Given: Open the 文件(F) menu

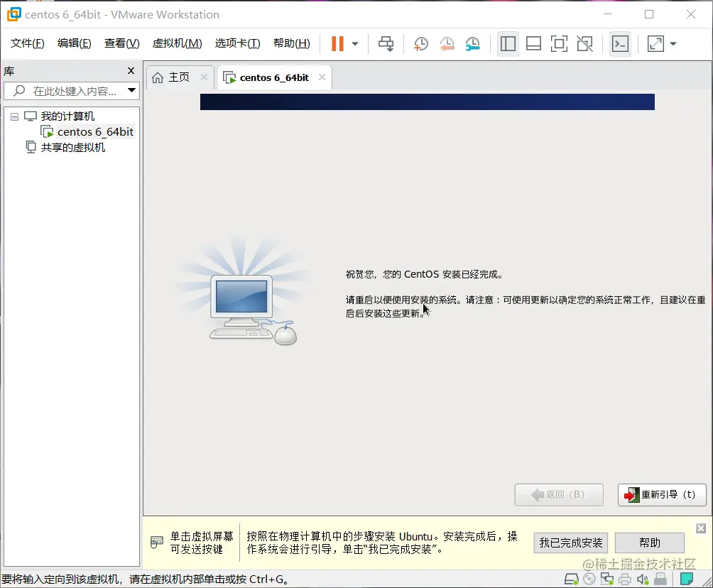Looking at the screenshot, I should pos(27,43).
